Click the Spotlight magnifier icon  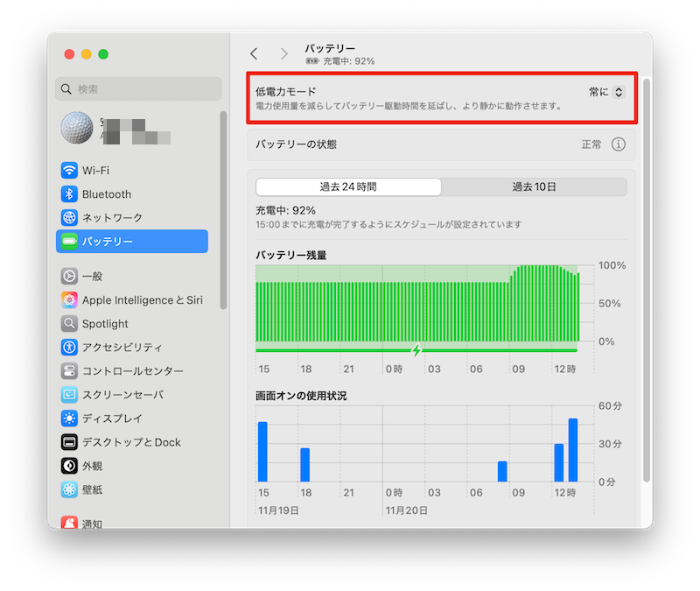click(x=70, y=324)
